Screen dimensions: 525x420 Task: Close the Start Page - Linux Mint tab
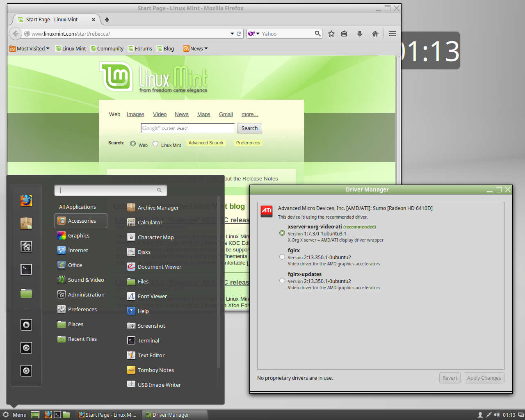click(x=94, y=19)
